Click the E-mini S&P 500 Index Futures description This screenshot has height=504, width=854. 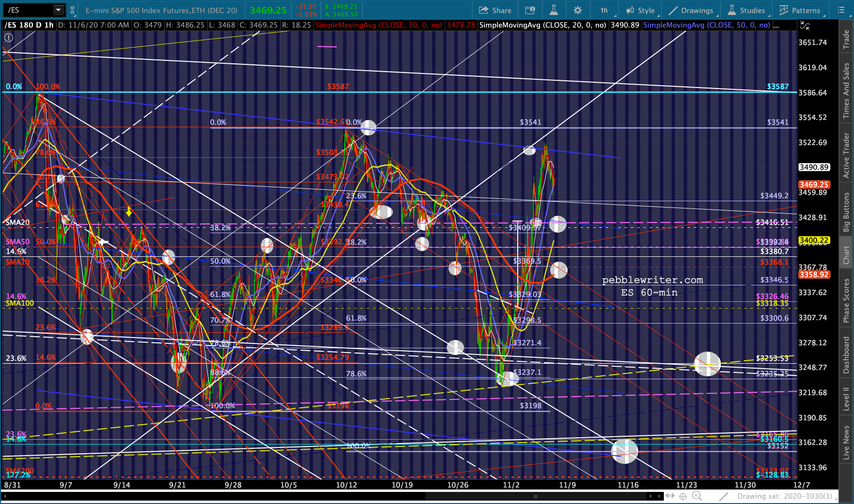tap(162, 10)
